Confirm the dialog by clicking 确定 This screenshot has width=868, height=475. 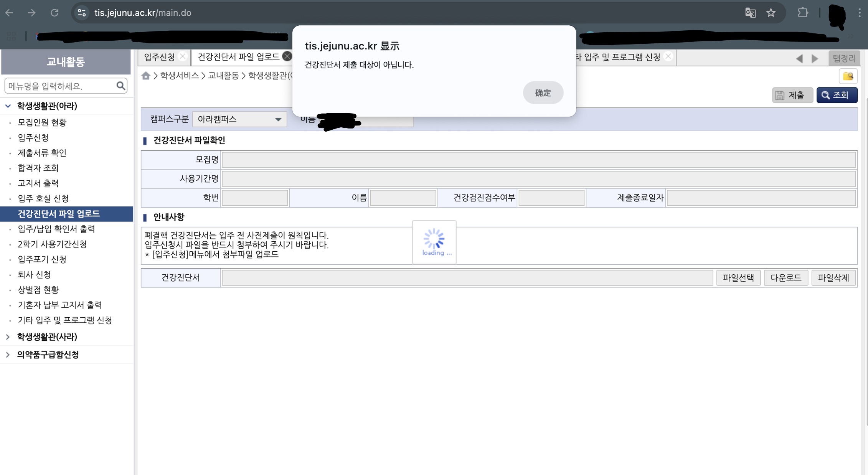click(543, 92)
